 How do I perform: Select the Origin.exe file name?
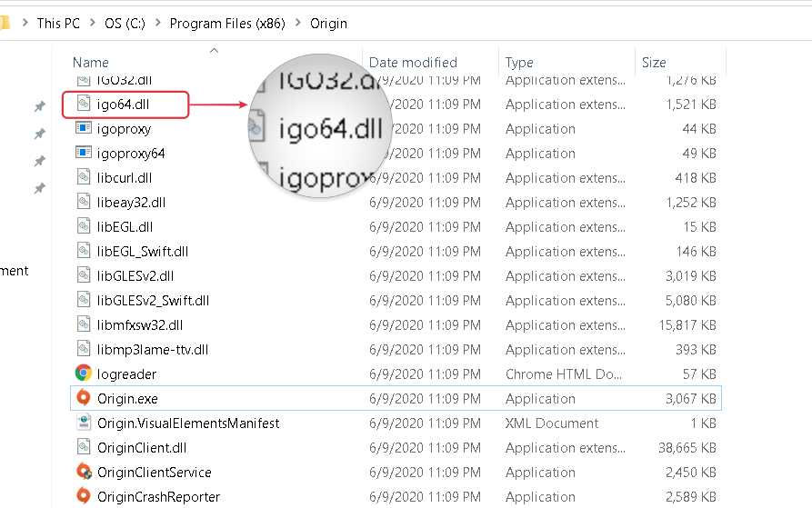127,399
